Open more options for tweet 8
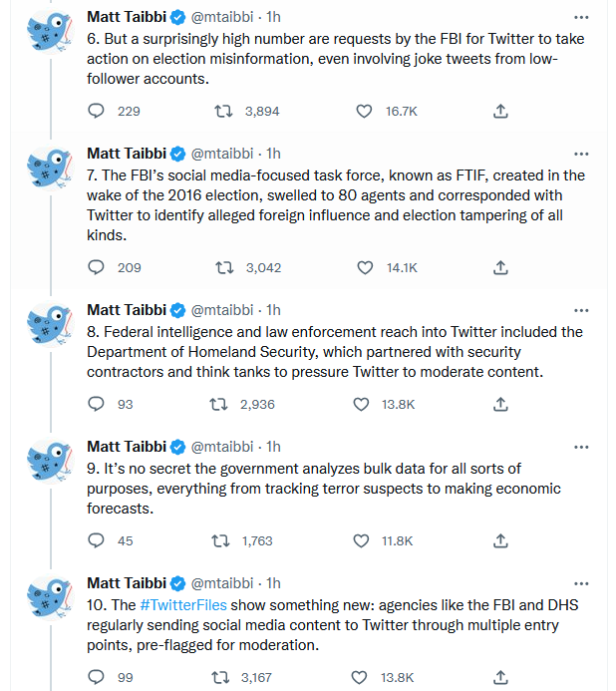The width and height of the screenshot is (616, 691). pos(581,311)
